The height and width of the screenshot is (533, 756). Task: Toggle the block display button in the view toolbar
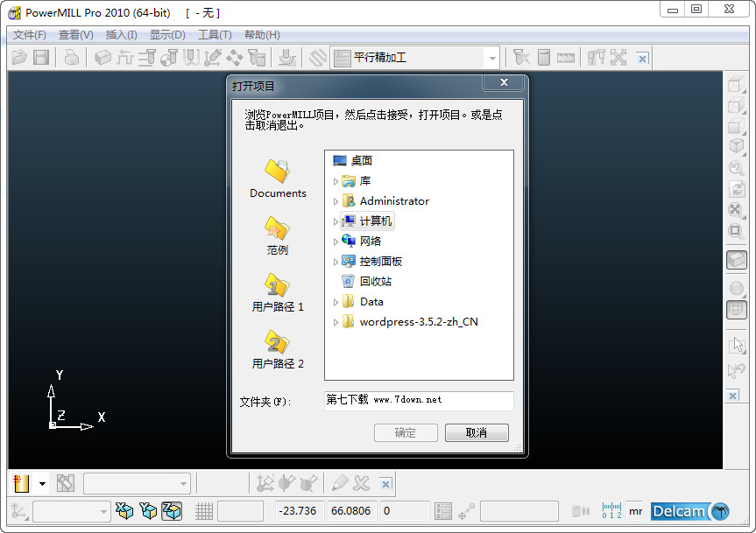736,261
